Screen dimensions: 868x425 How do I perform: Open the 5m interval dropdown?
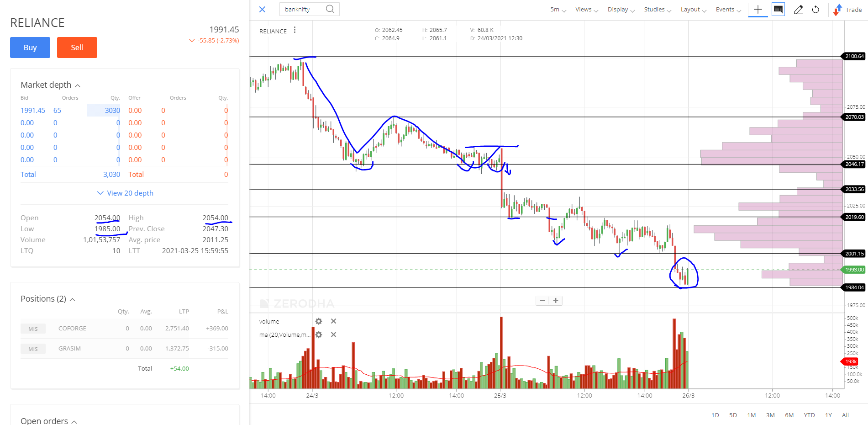coord(558,10)
